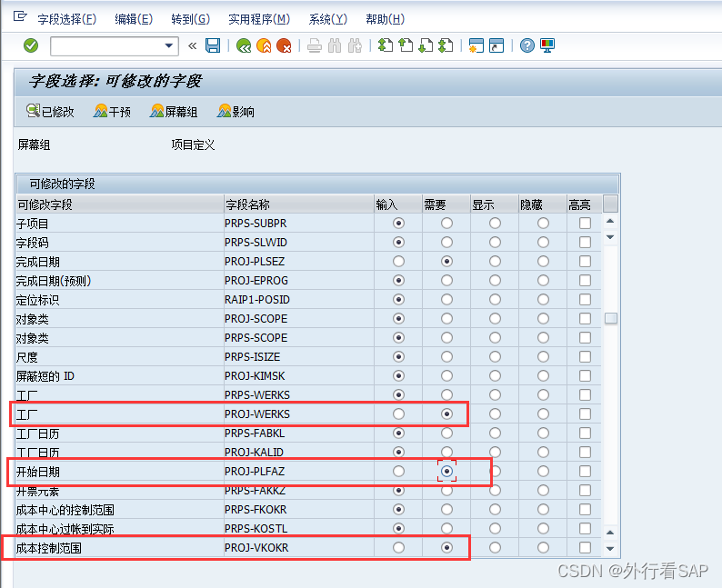This screenshot has height=588, width=722.
Task: Open the 帮助(H) menu
Action: click(x=385, y=19)
